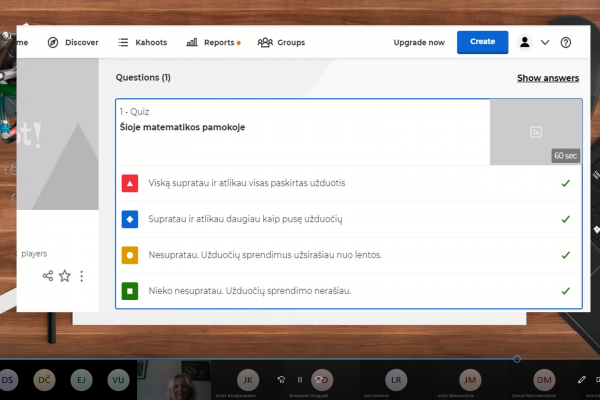
Task: Click the JK participant avatar
Action: tap(248, 380)
